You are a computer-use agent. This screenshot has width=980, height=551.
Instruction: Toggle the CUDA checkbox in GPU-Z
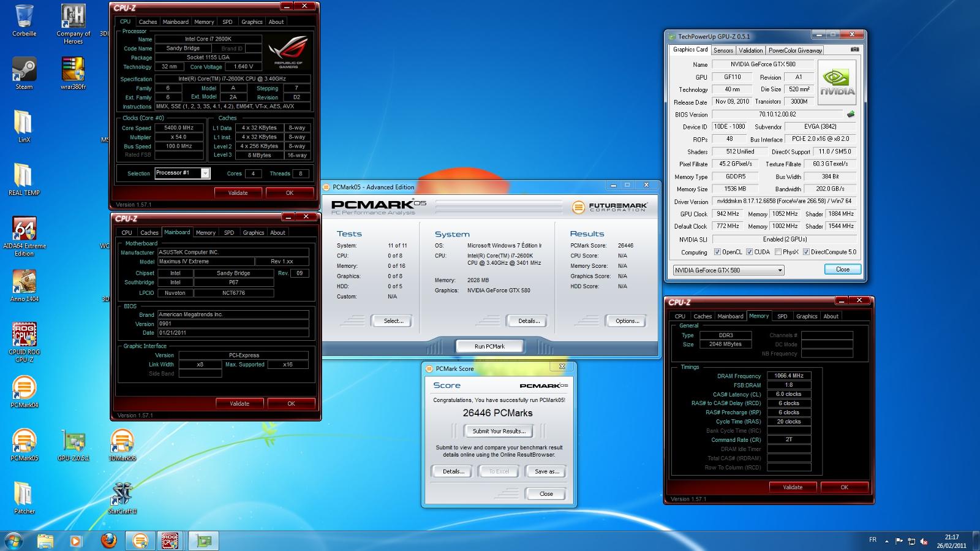[749, 252]
